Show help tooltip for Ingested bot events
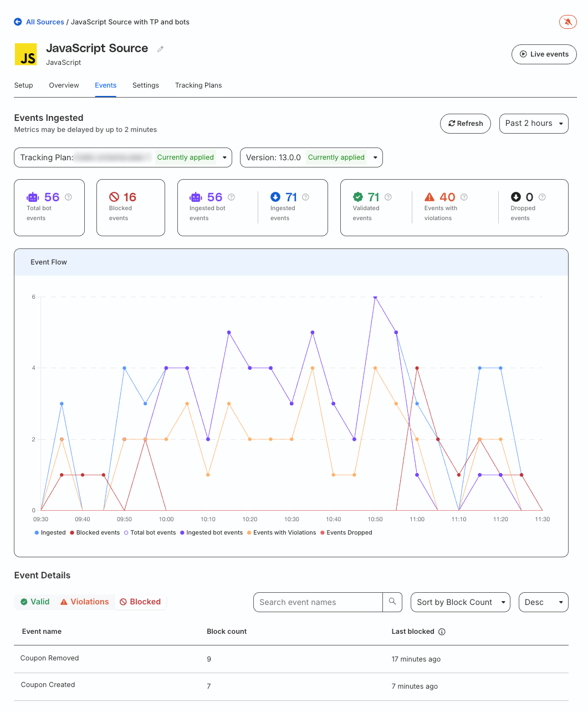This screenshot has height=712, width=588. pyautogui.click(x=231, y=197)
